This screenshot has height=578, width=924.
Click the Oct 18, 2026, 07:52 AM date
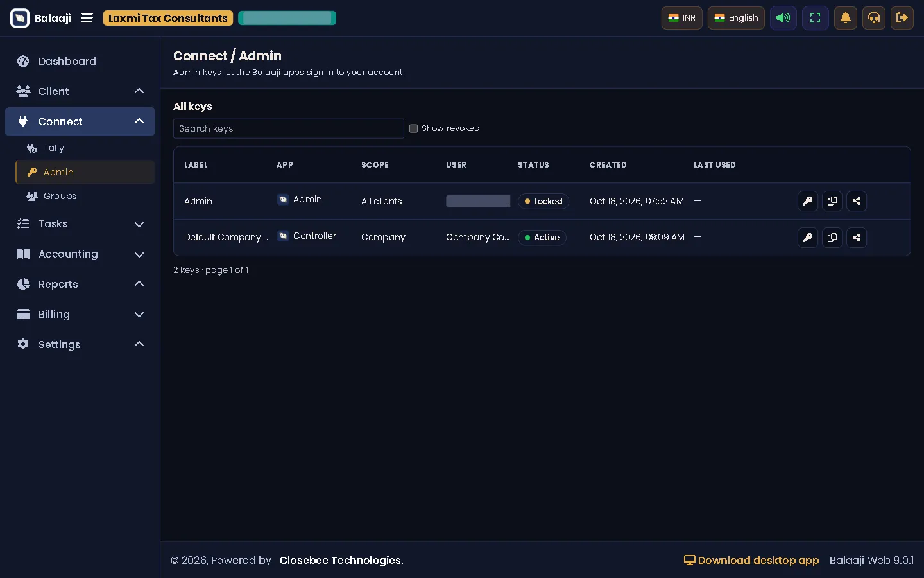click(637, 201)
